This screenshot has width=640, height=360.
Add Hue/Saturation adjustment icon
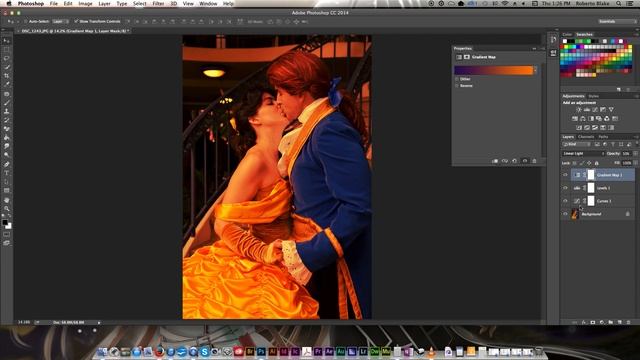[x=575, y=119]
